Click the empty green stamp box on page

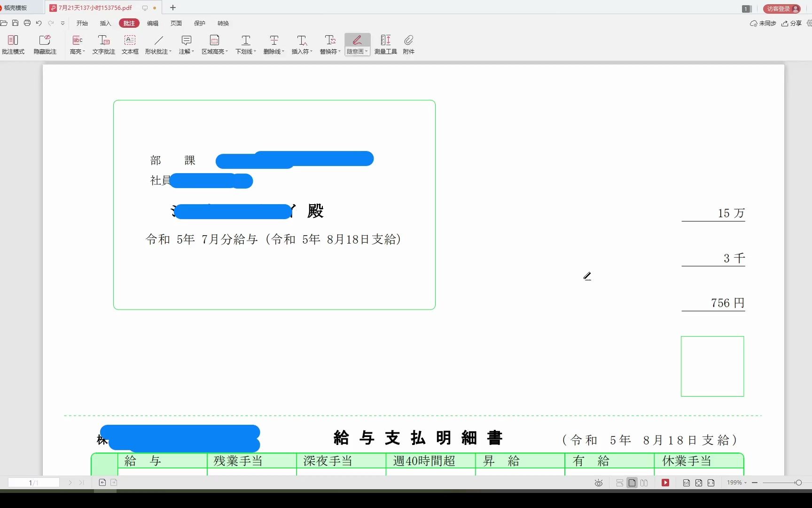click(712, 366)
